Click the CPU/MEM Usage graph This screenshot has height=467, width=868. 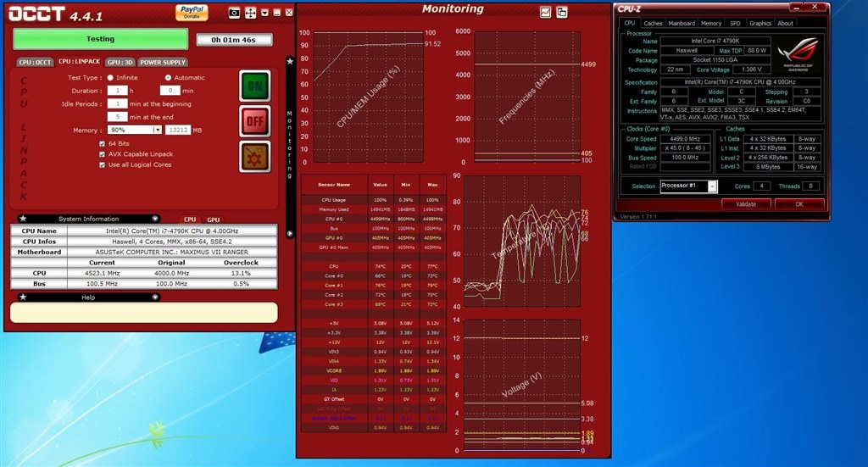369,97
